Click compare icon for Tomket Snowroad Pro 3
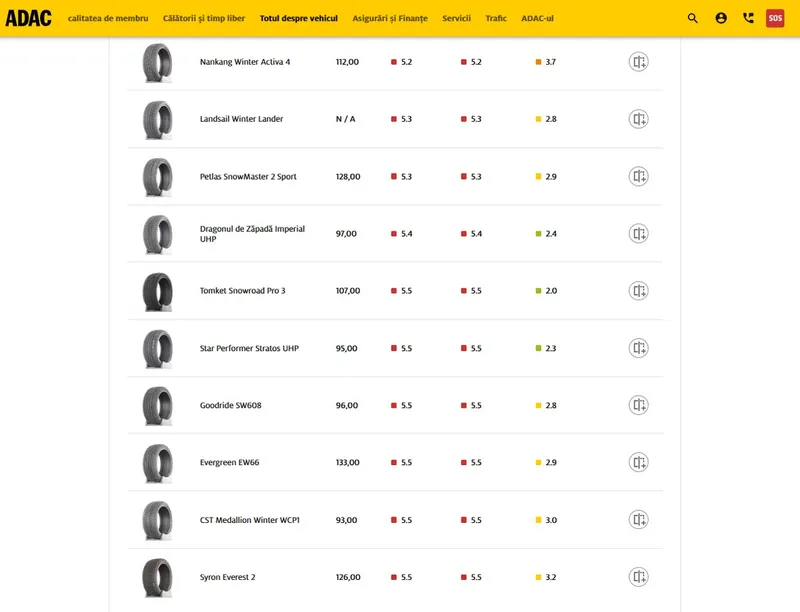This screenshot has width=800, height=612. (x=639, y=291)
